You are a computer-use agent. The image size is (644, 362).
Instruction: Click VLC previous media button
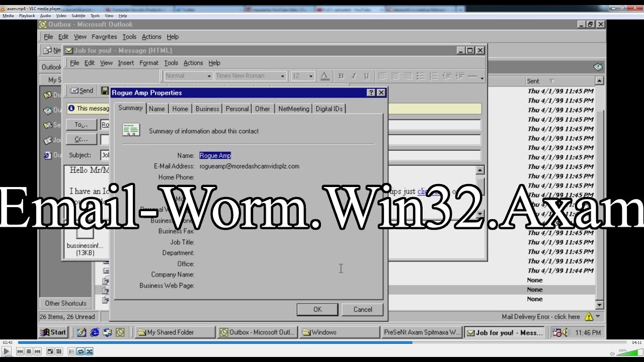tap(20, 351)
